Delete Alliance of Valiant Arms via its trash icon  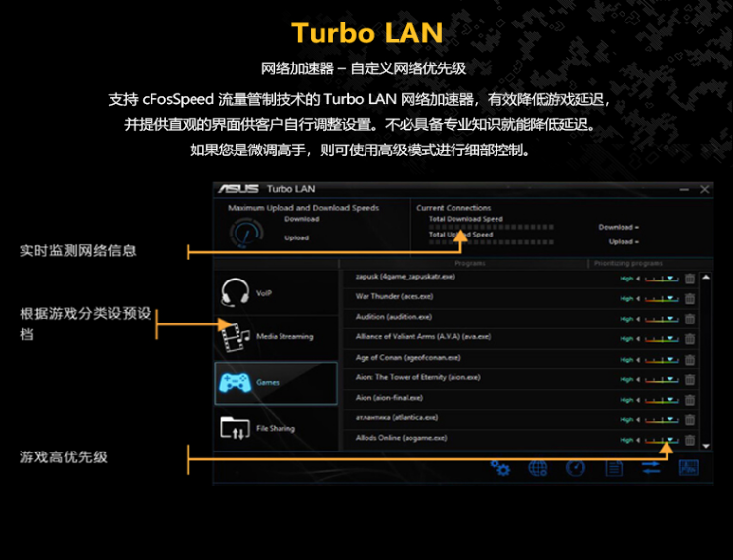690,339
